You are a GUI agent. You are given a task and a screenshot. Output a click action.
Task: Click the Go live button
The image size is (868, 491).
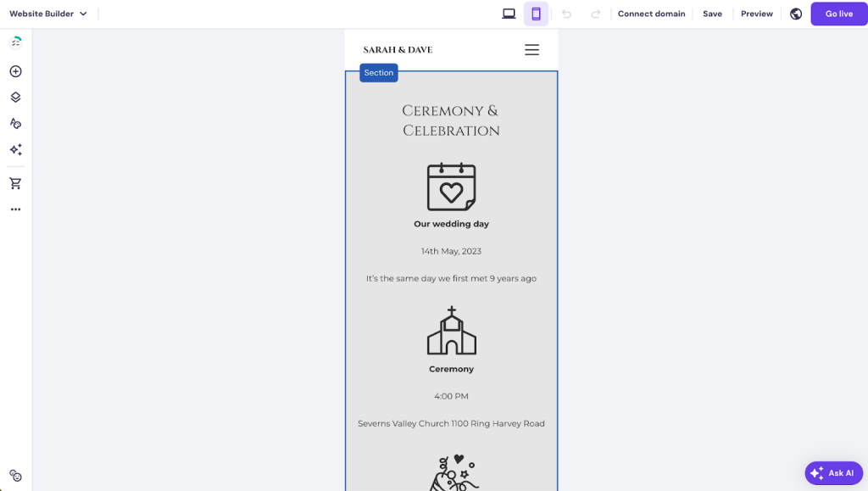point(838,14)
